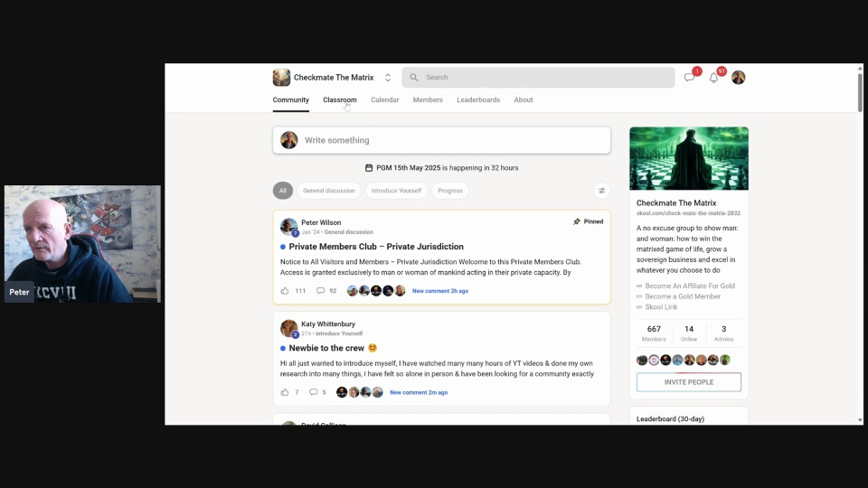Image resolution: width=868 pixels, height=488 pixels.
Task: Click the Introduce Yourself tag under Katy
Action: [339, 333]
